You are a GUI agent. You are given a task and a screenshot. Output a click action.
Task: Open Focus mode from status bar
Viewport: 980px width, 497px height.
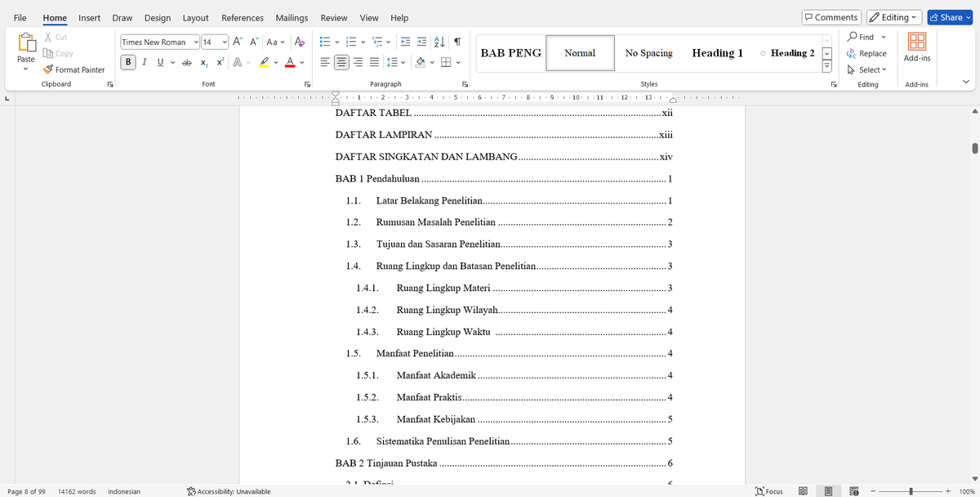pos(769,491)
